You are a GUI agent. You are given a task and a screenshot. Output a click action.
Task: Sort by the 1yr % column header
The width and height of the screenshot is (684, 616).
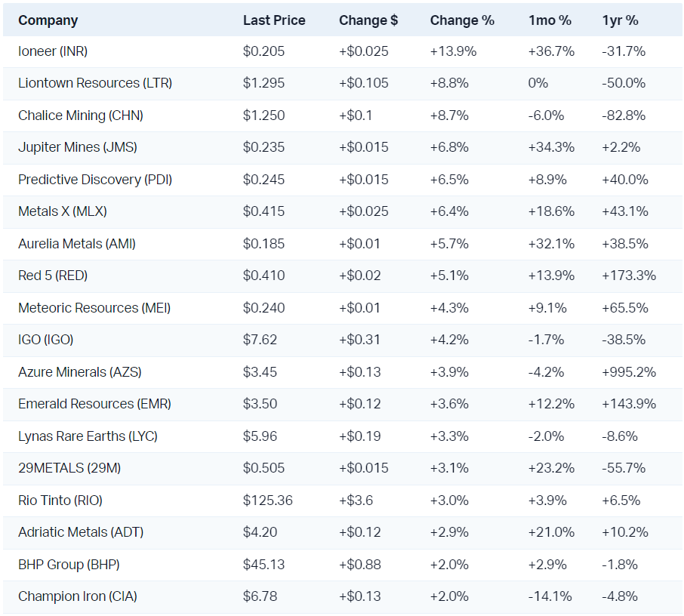[618, 20]
